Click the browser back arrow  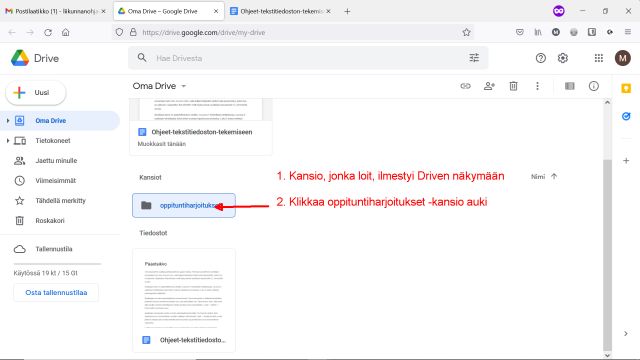pyautogui.click(x=12, y=32)
